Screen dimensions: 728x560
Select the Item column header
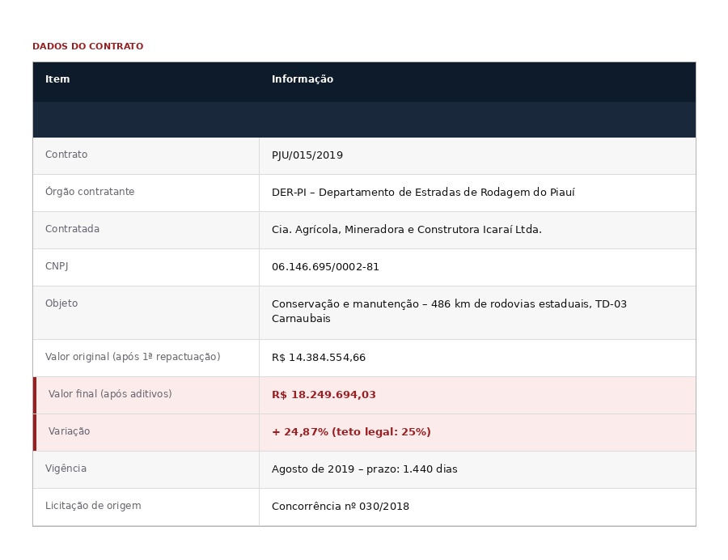tap(57, 79)
